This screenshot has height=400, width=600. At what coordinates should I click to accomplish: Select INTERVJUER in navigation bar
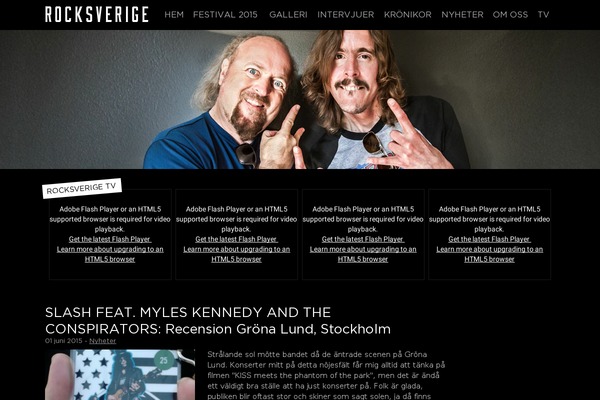pos(346,15)
